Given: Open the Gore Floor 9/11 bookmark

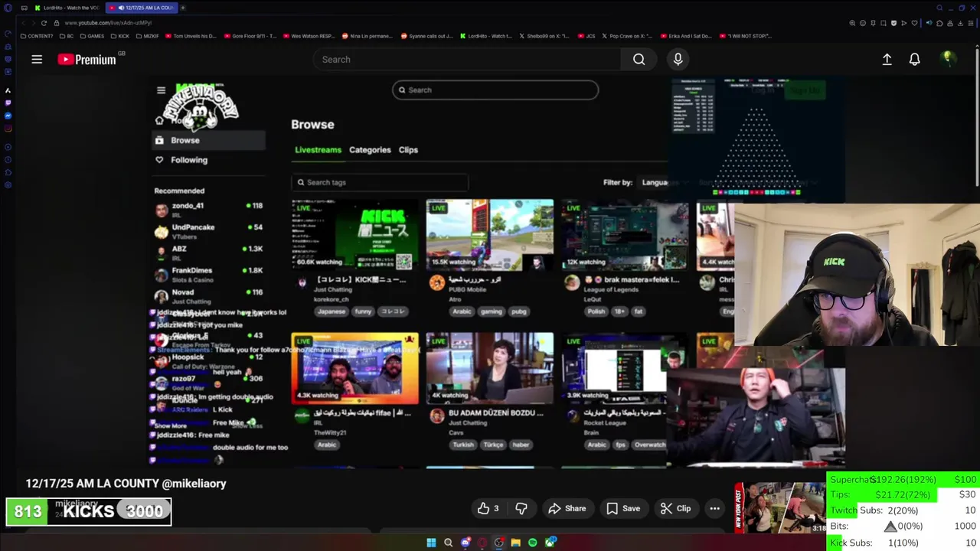Looking at the screenshot, I should [250, 36].
